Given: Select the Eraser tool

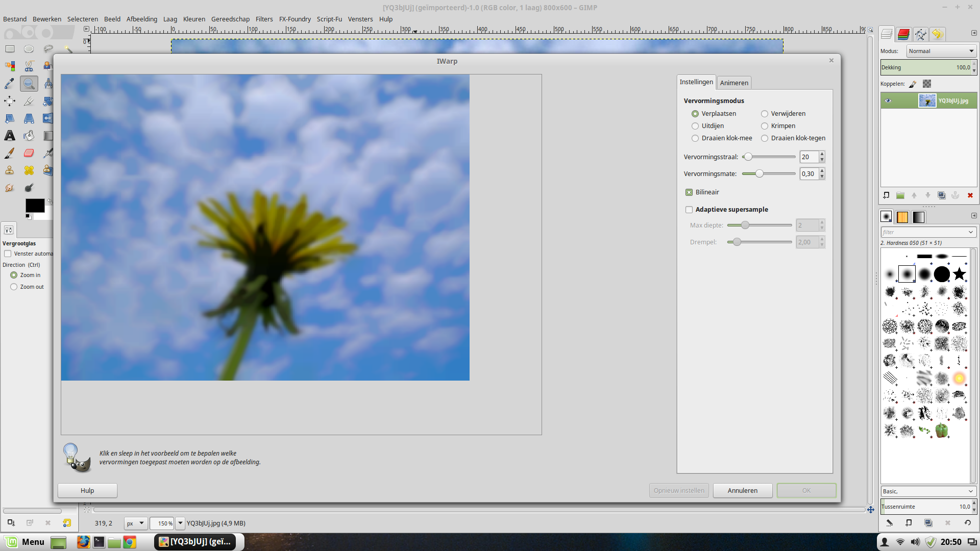Looking at the screenshot, I should [x=29, y=153].
